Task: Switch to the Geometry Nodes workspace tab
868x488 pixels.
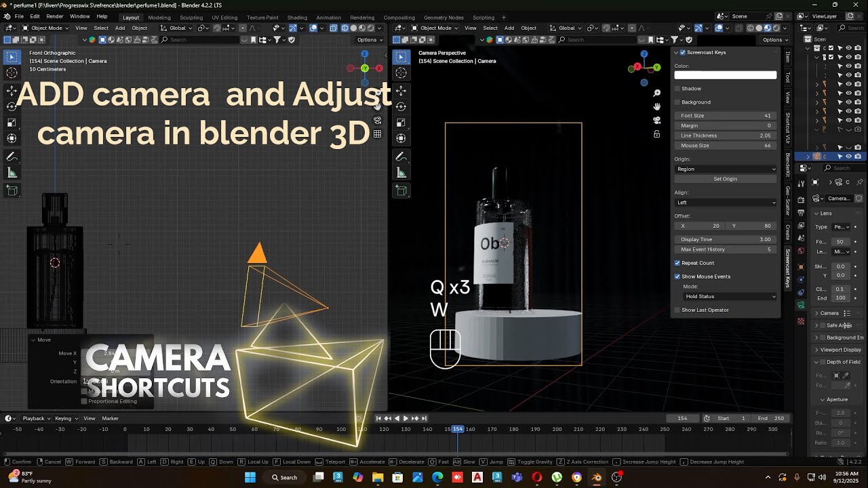Action: (x=443, y=17)
